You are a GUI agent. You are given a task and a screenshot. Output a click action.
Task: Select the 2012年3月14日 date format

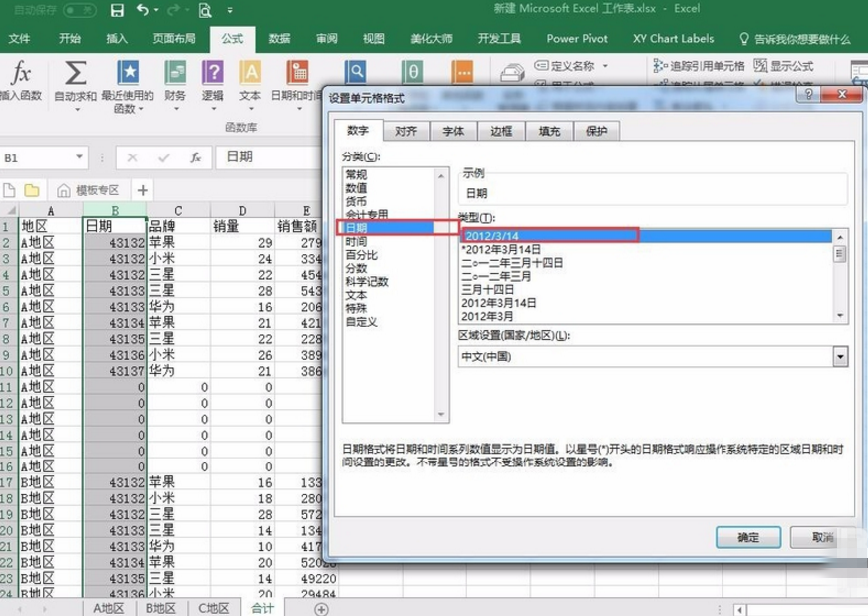click(500, 302)
